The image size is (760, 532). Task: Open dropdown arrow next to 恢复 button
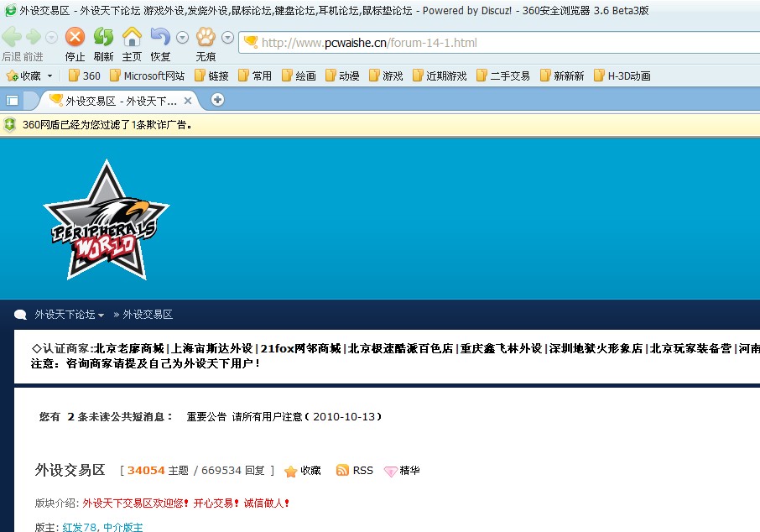(183, 38)
